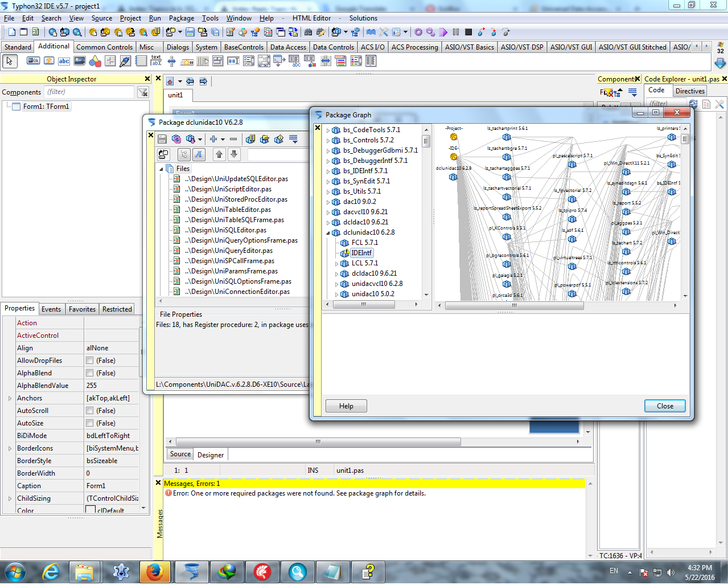Click the package Options icon with document
The image size is (728, 585).
(250, 139)
